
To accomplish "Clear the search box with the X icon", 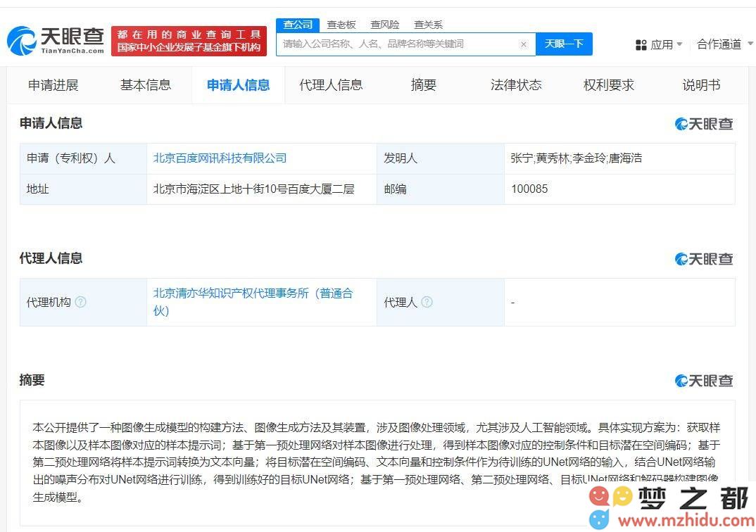I will 524,44.
